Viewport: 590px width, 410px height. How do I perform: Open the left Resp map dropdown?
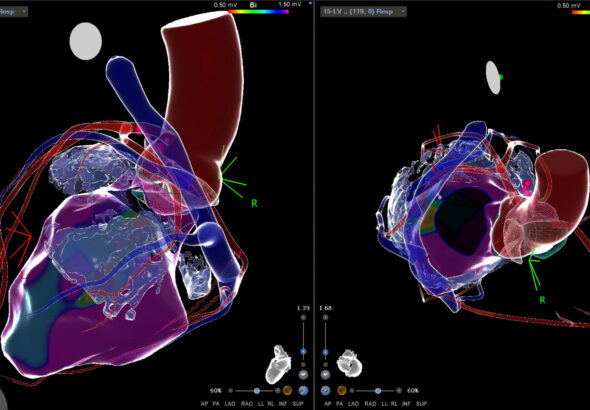[14, 12]
